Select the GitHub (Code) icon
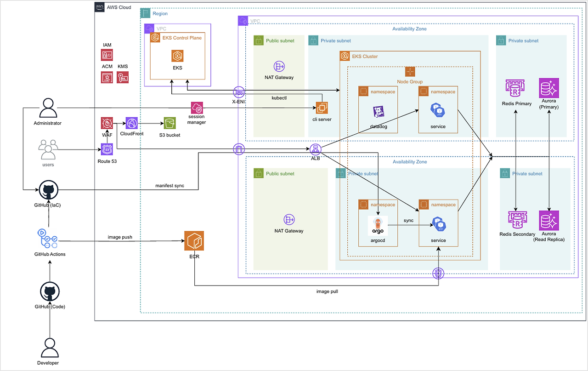This screenshot has width=588, height=371. point(50,292)
